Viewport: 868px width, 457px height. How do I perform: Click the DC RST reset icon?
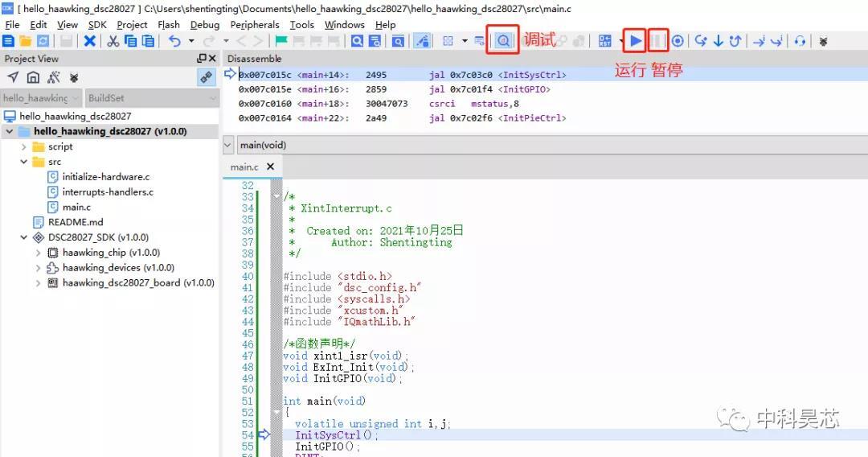[605, 41]
